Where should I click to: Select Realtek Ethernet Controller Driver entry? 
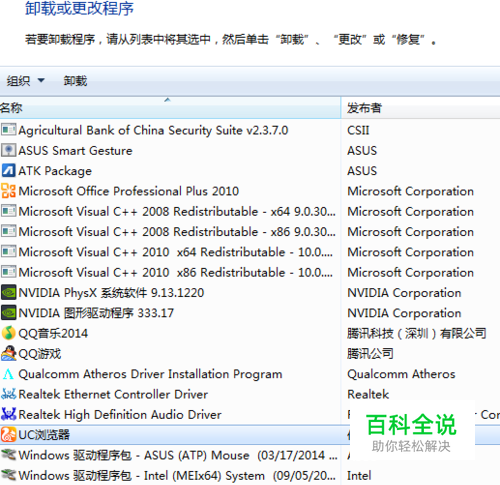(x=113, y=394)
